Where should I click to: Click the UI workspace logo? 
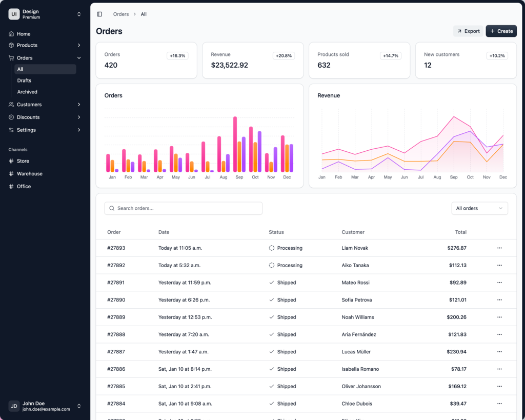(x=14, y=14)
